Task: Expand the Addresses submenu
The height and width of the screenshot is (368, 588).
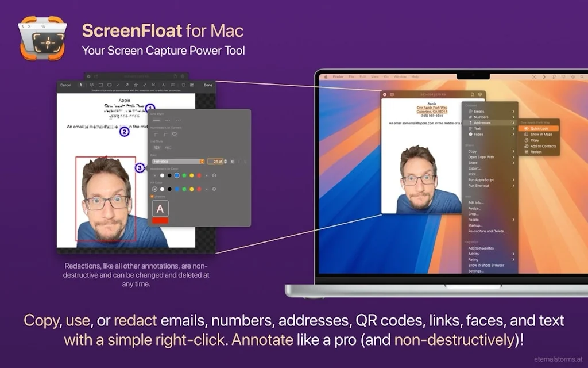Action: 482,122
